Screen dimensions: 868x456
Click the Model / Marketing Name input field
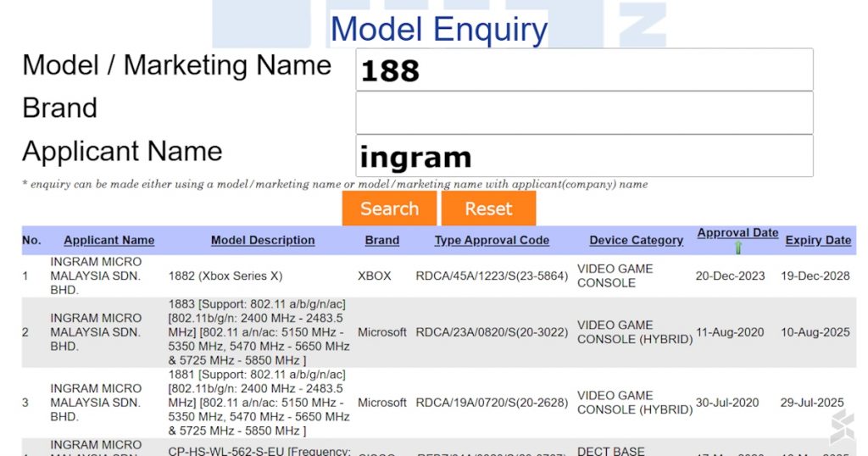(584, 70)
